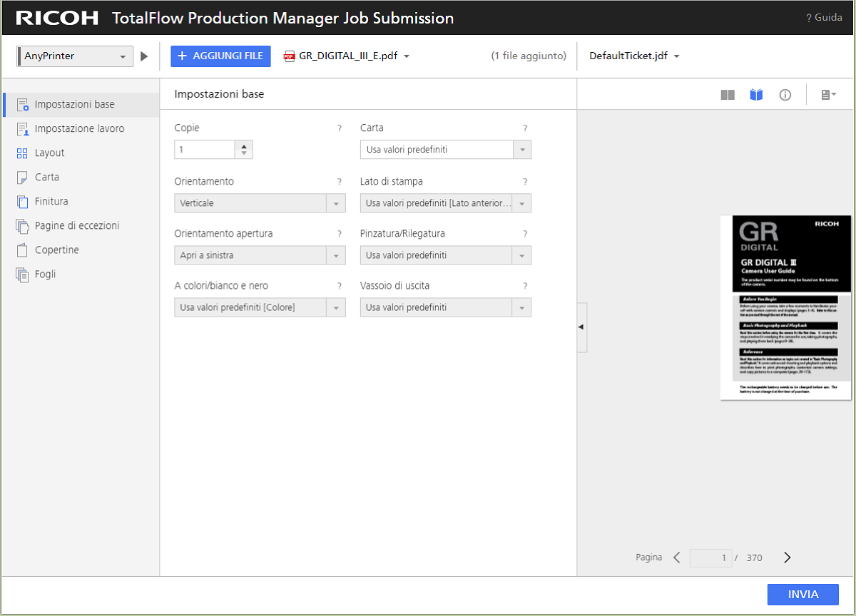Open the Orientamento Verticale dropdown

[260, 203]
